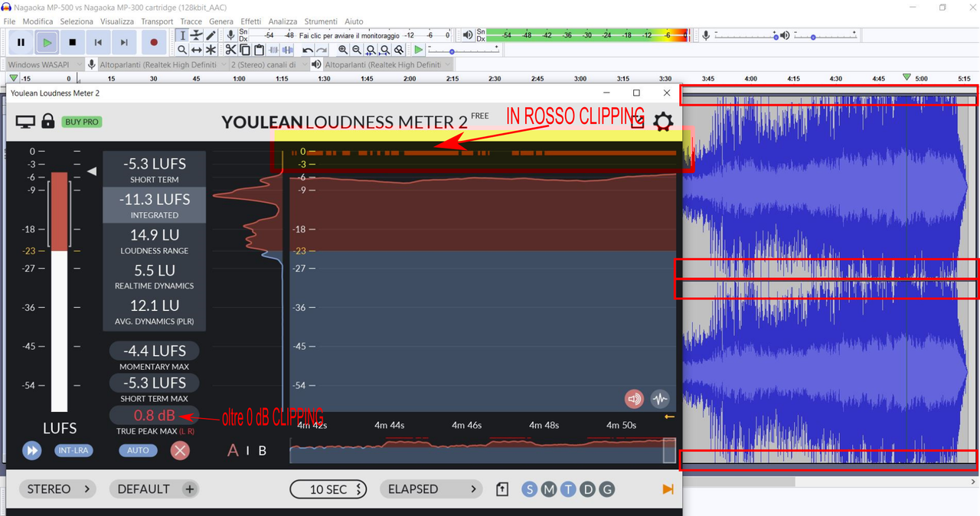The width and height of the screenshot is (980, 516).
Task: Select the B state
Action: coord(262,450)
